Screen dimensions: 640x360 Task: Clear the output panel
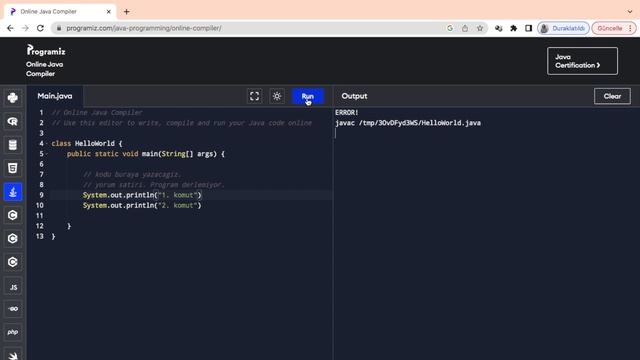click(x=612, y=96)
